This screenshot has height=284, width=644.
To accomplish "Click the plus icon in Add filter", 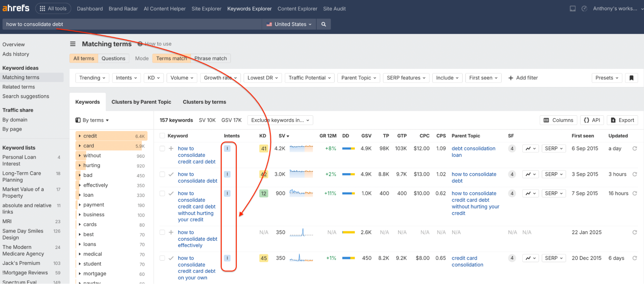I will point(511,78).
